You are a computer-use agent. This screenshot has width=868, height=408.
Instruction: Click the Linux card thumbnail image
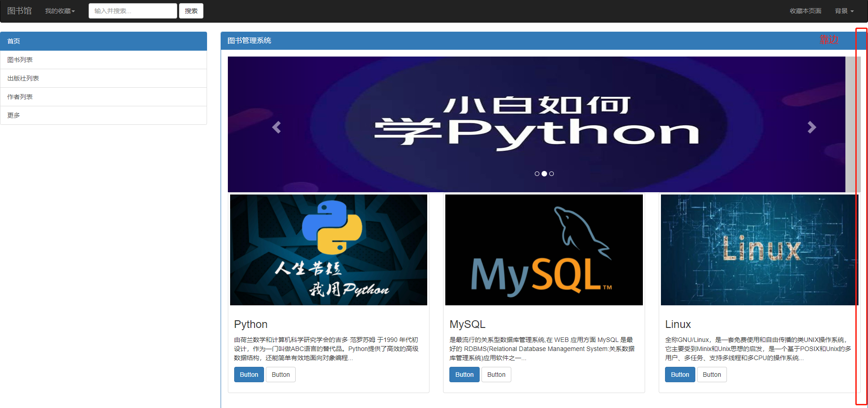759,250
